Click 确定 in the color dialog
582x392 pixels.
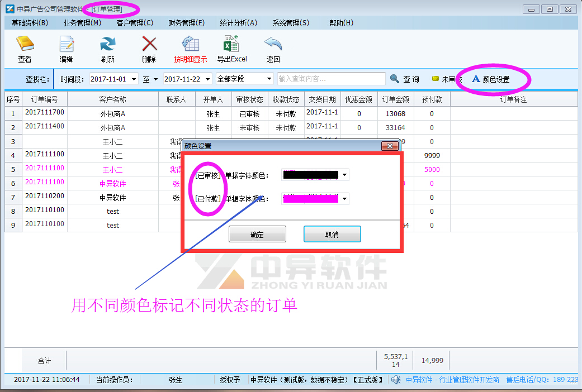click(257, 234)
